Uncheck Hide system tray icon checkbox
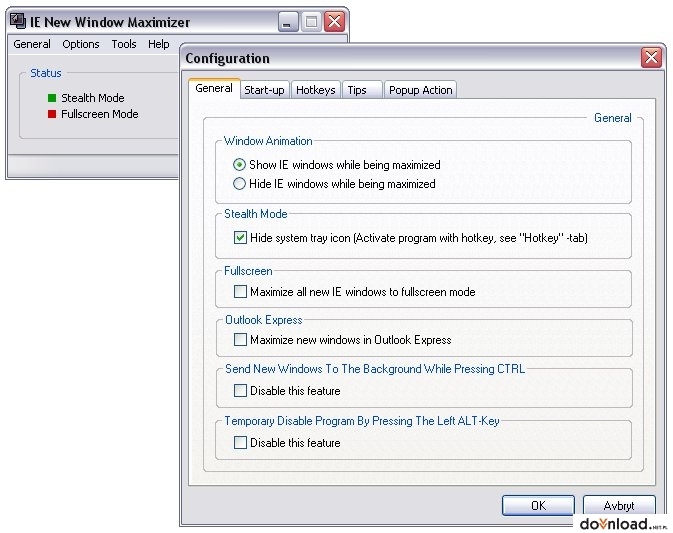 [240, 238]
